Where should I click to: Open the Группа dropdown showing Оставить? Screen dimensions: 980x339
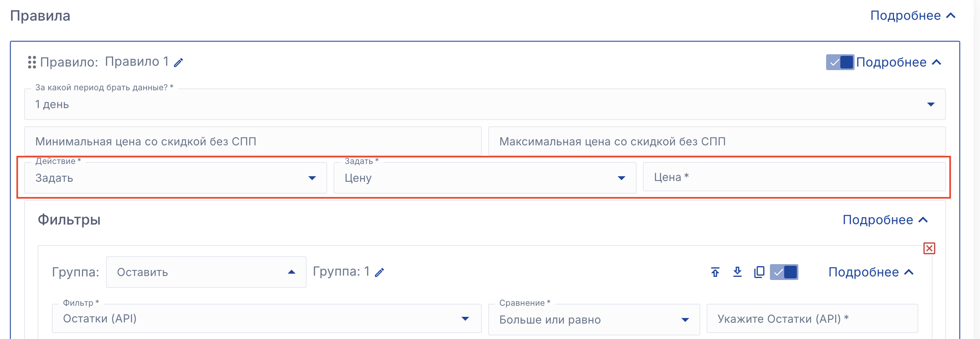point(206,272)
